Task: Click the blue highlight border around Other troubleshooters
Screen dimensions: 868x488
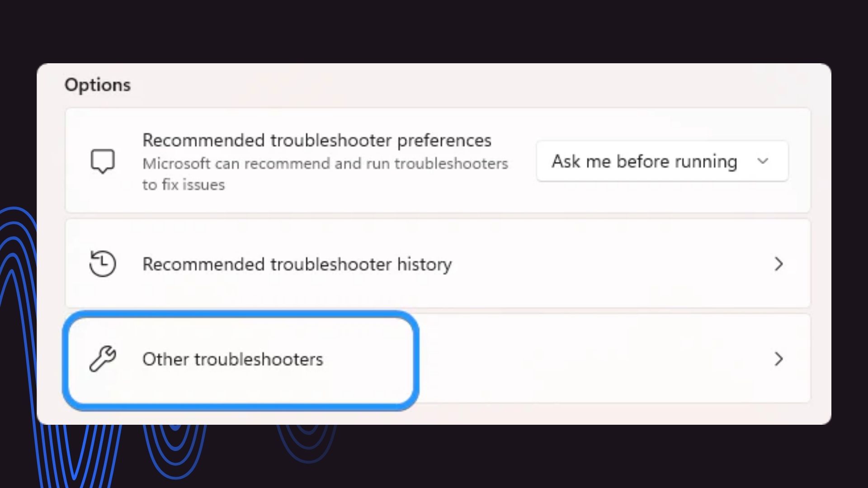Action: coord(241,314)
